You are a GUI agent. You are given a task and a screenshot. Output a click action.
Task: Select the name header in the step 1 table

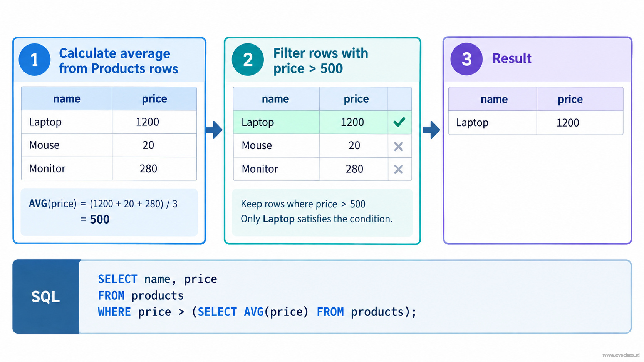(67, 99)
